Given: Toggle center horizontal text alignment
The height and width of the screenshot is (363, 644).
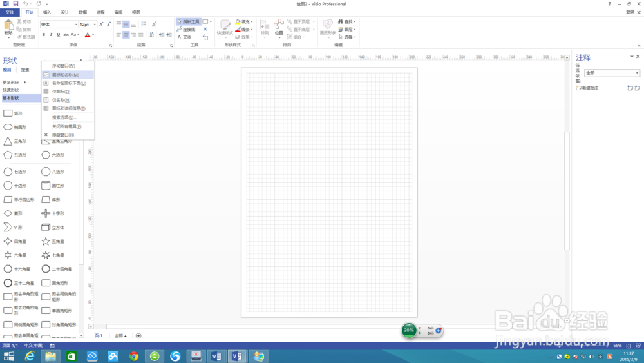Looking at the screenshot, I should (126, 35).
